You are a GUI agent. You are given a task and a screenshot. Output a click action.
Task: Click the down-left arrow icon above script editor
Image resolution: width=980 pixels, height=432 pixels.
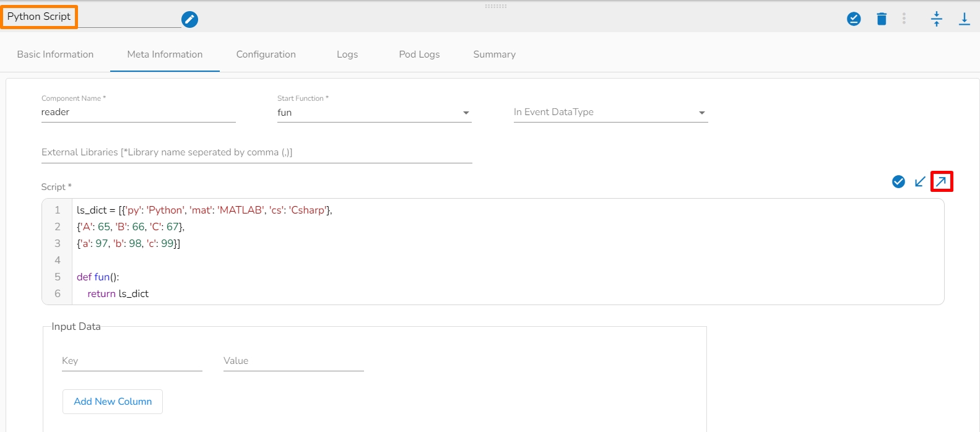(x=920, y=181)
